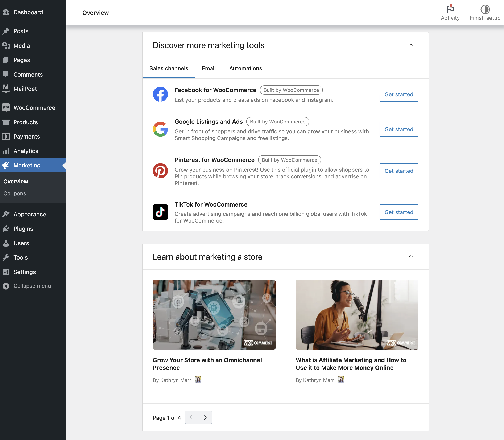Go to next page of articles
Viewport: 504px width, 440px height.
coord(205,417)
